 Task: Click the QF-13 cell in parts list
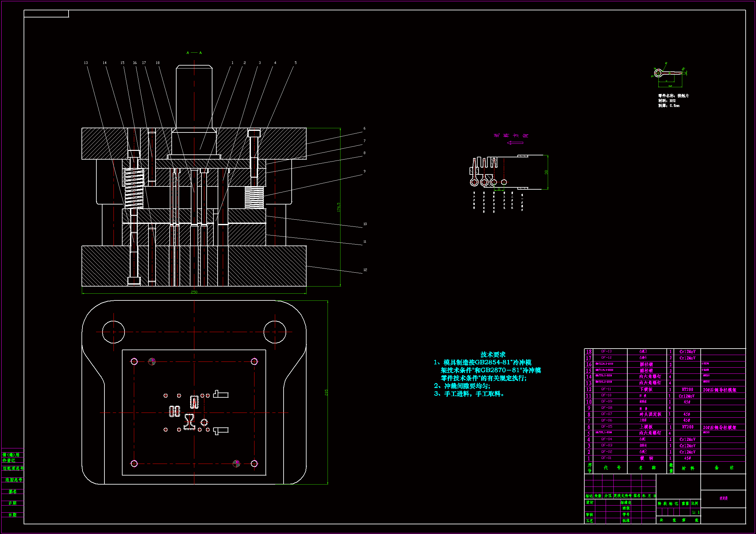point(606,351)
